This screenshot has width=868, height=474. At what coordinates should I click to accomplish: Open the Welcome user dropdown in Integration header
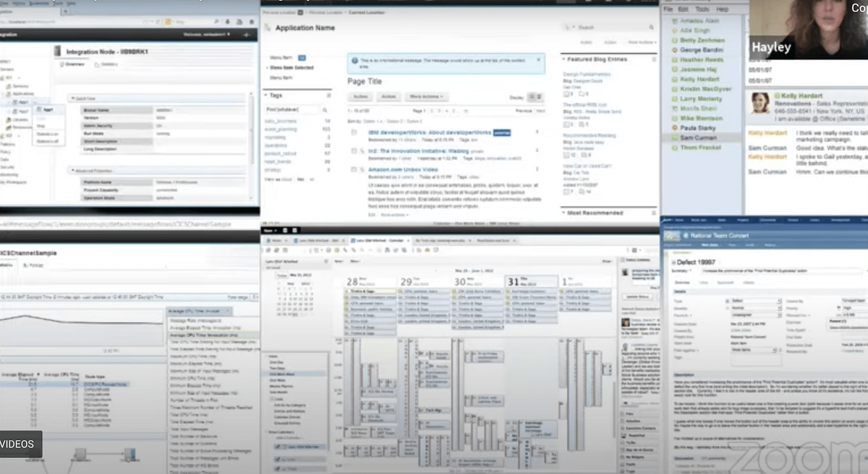[x=207, y=35]
